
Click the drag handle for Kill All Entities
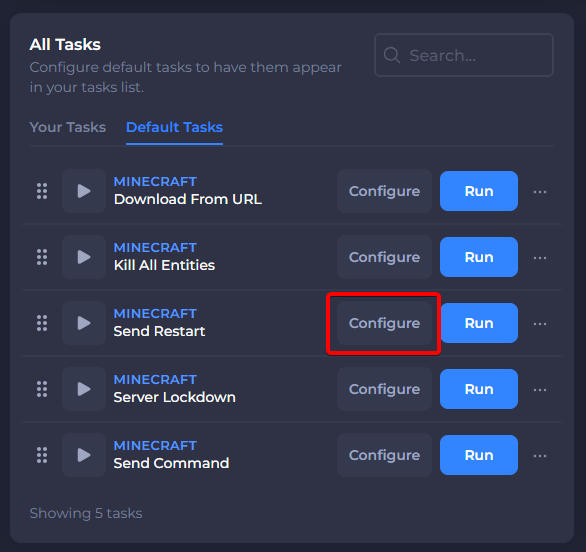tap(42, 257)
